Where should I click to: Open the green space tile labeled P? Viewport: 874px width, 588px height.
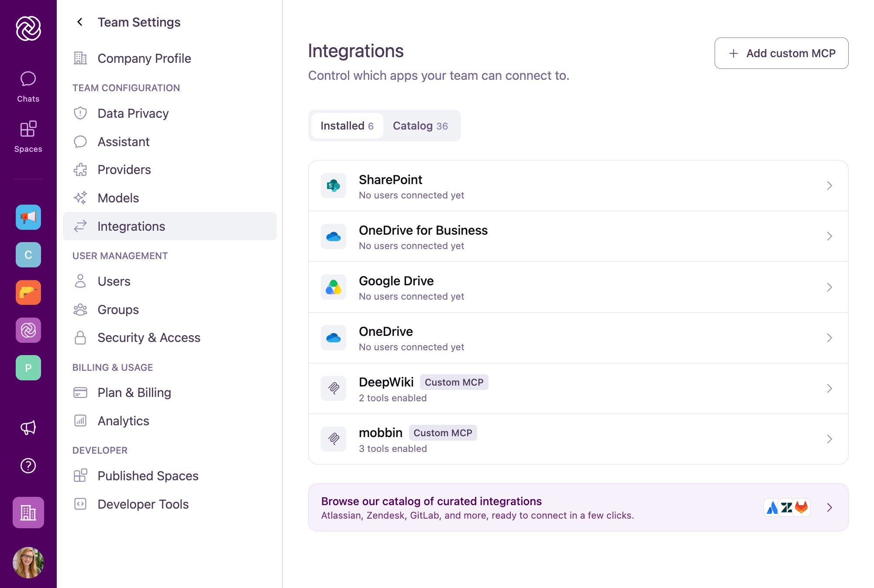click(x=28, y=368)
